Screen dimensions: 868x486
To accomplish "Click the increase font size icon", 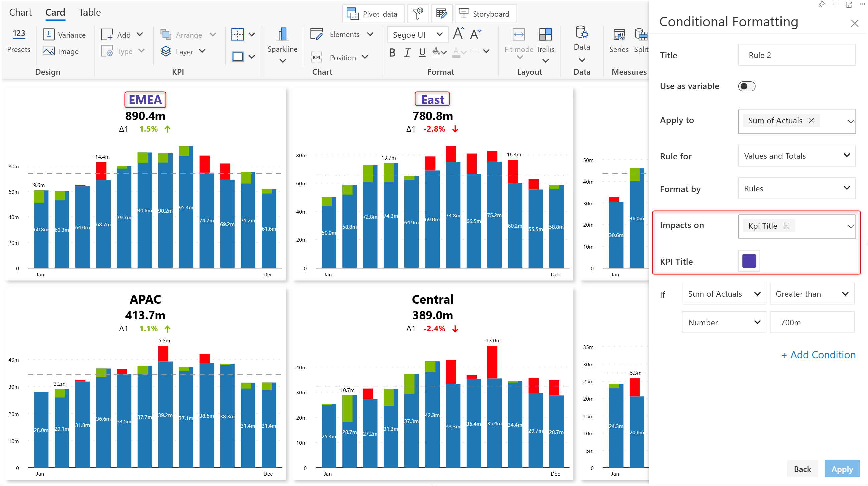I will click(x=458, y=34).
